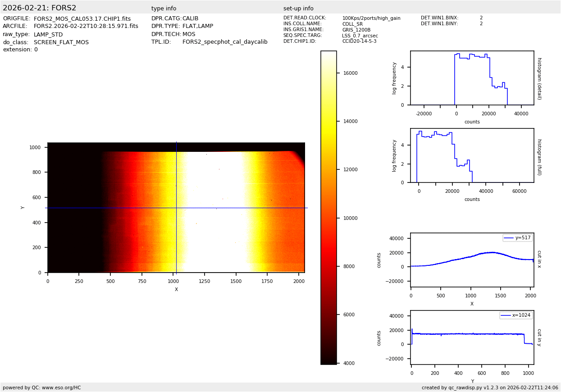
Task: Click the 16000 tick label on colorbar
Action: click(x=350, y=73)
